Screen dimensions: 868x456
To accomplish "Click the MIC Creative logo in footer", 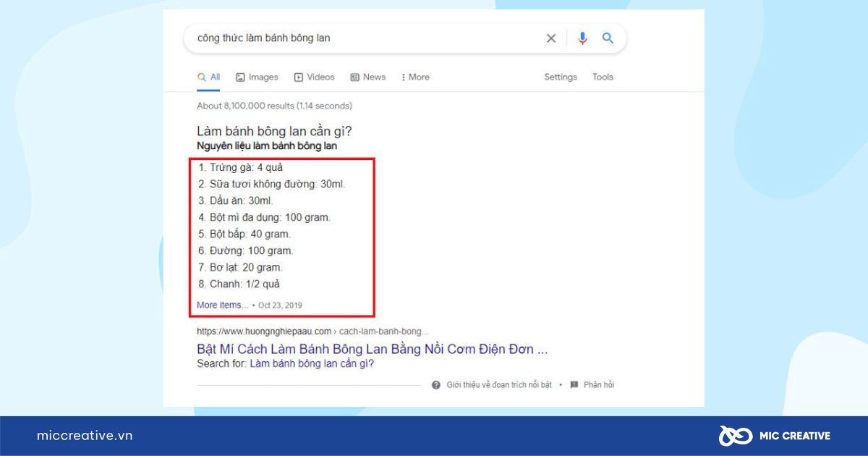I will [x=774, y=436].
